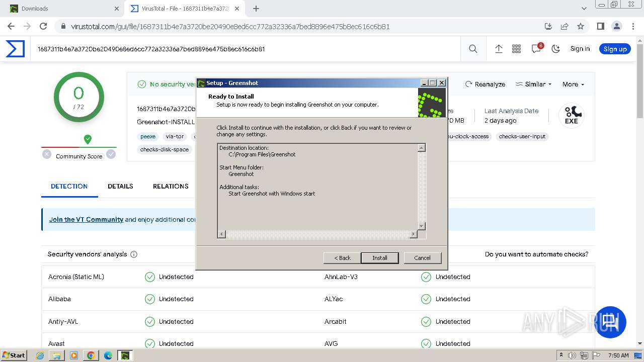
Task: Click the browser address bar URL
Action: 230,26
